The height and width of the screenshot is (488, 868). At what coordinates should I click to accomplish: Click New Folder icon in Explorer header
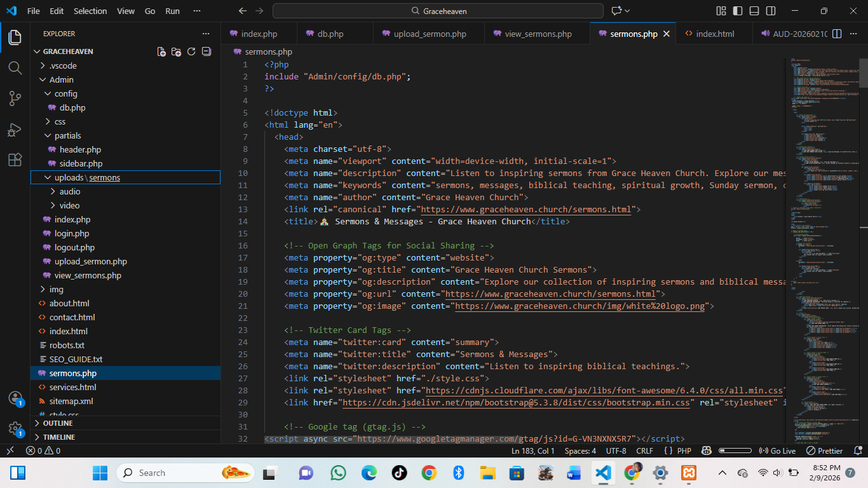(x=176, y=51)
